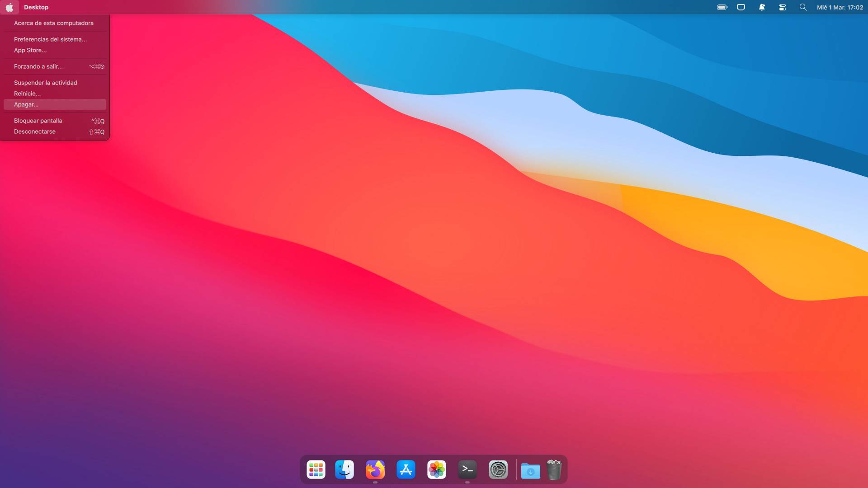This screenshot has width=868, height=488.
Task: Choose Reinicie... from the menu
Action: click(55, 94)
